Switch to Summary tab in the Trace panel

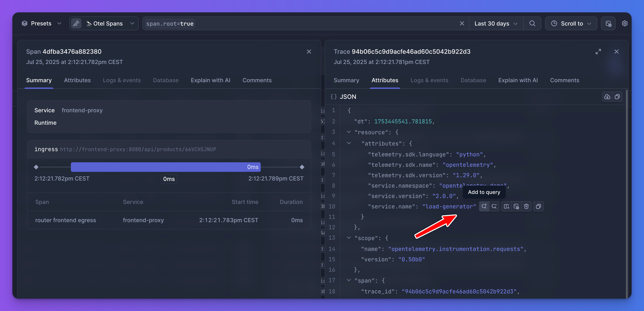point(346,80)
